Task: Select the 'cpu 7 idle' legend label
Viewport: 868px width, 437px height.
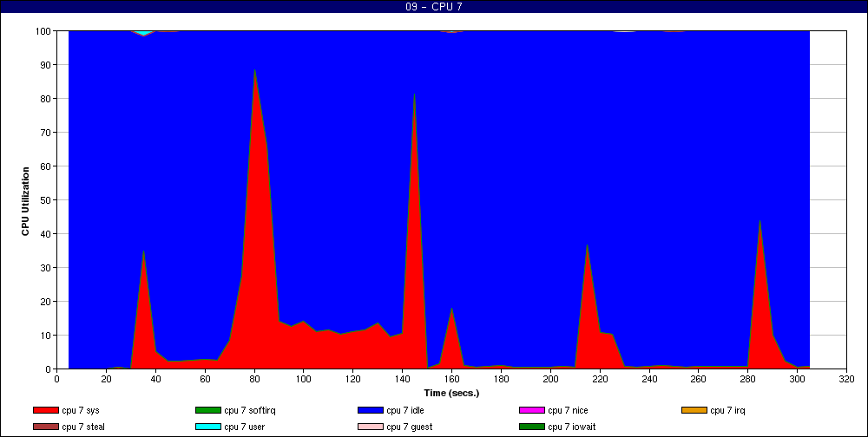Action: click(405, 410)
